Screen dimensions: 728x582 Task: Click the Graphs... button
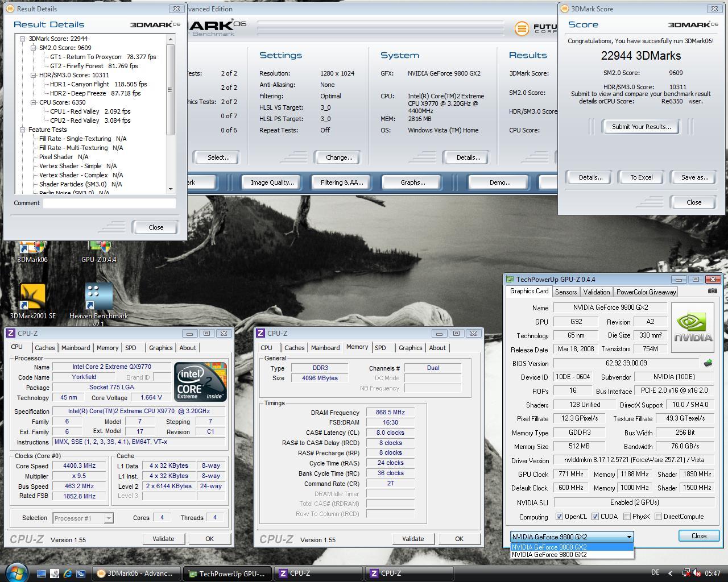coord(412,182)
